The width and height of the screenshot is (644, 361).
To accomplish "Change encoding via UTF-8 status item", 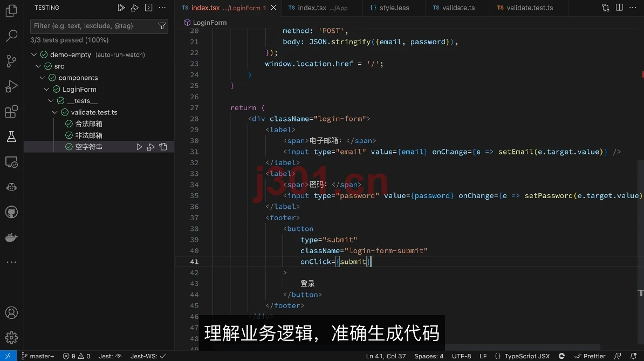I will pyautogui.click(x=461, y=356).
